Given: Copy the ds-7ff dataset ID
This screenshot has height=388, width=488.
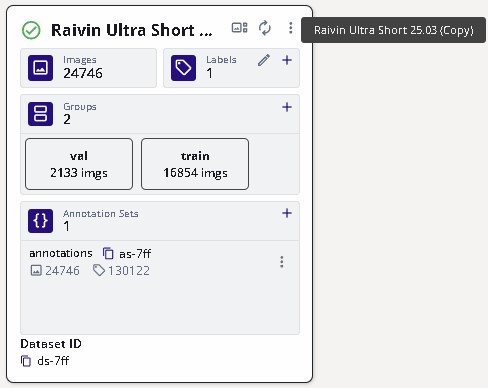Looking at the screenshot, I should click(x=26, y=361).
